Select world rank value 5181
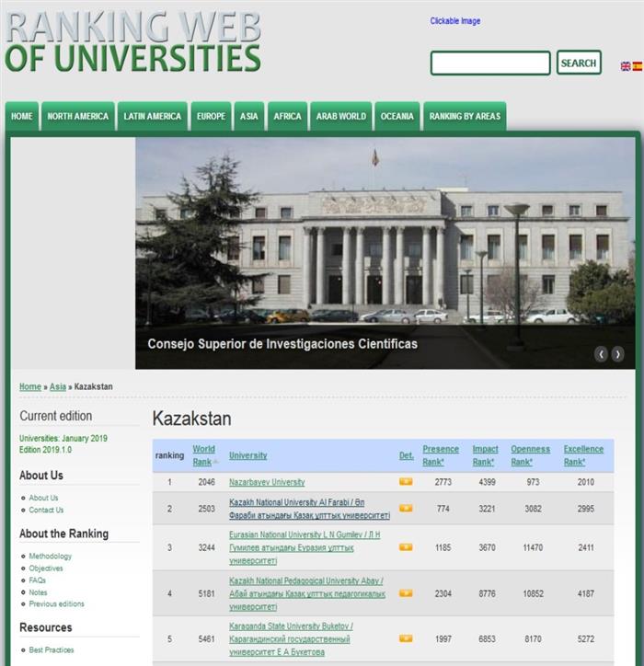This screenshot has width=644, height=666. click(x=206, y=593)
